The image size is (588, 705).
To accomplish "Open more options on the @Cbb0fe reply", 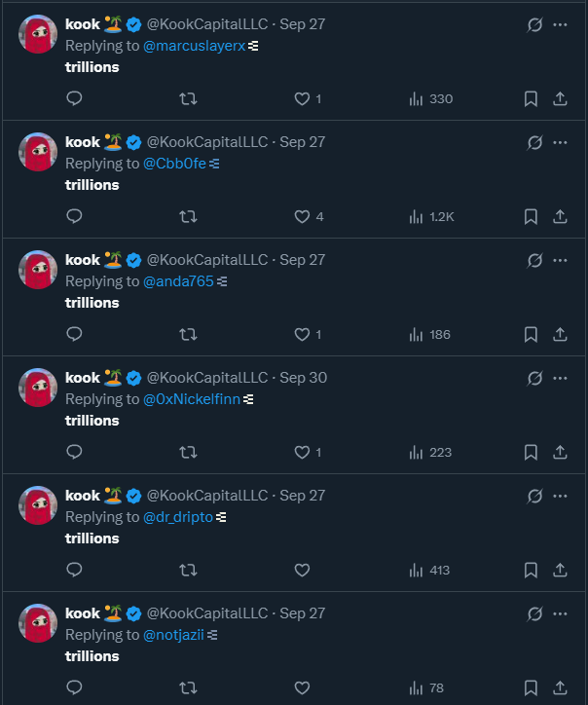I will [560, 142].
